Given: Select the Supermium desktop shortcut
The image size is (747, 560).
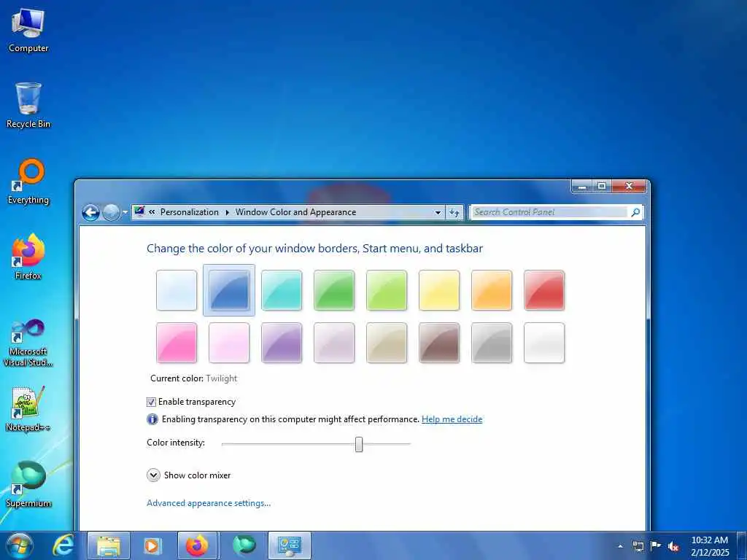Looking at the screenshot, I should pos(28,484).
